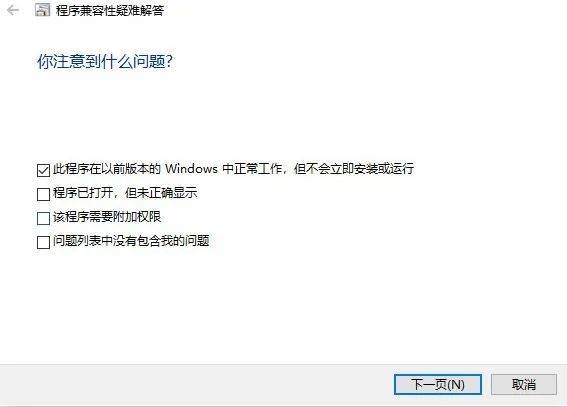Click the word Windows in the first option
Screen dimensions: 567x407
click(191, 169)
